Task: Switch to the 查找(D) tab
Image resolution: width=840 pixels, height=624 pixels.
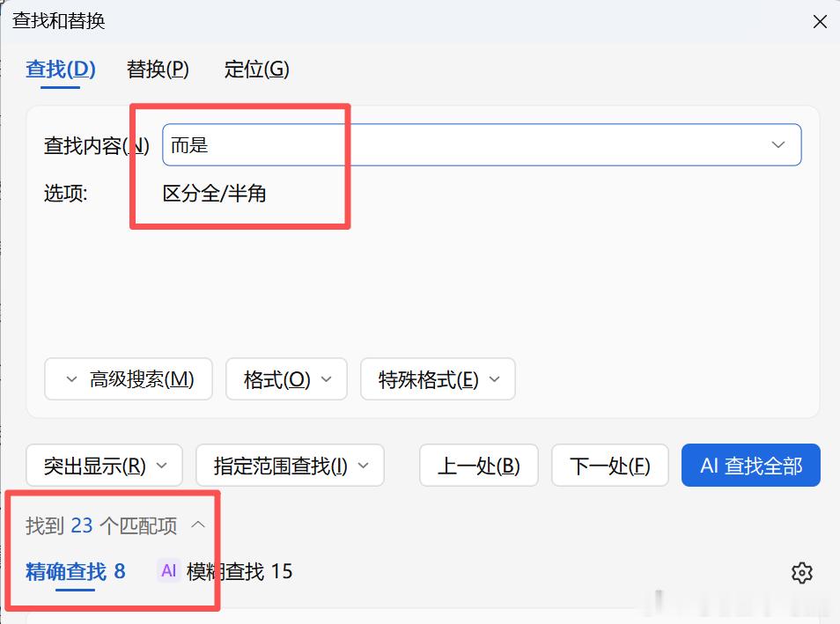Action: [x=61, y=70]
